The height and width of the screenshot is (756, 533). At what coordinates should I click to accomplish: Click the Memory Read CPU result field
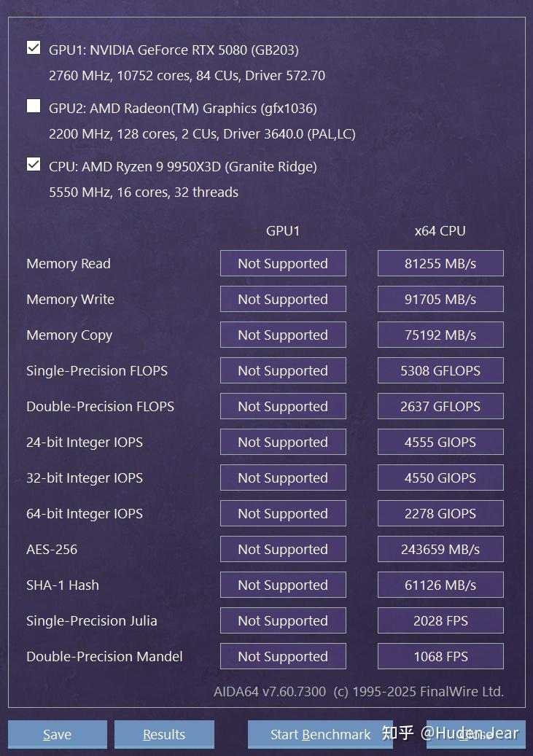[x=440, y=263]
